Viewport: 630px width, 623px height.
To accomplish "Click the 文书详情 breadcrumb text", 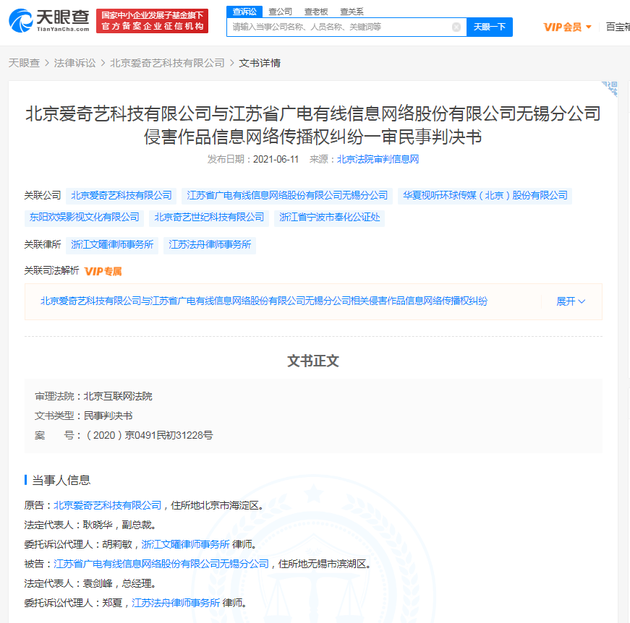I will (260, 63).
